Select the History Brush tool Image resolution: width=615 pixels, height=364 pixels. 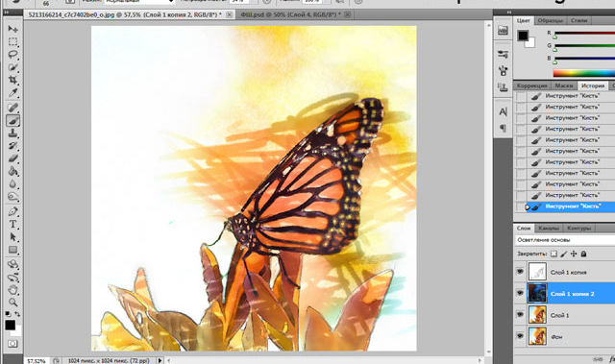[x=12, y=146]
